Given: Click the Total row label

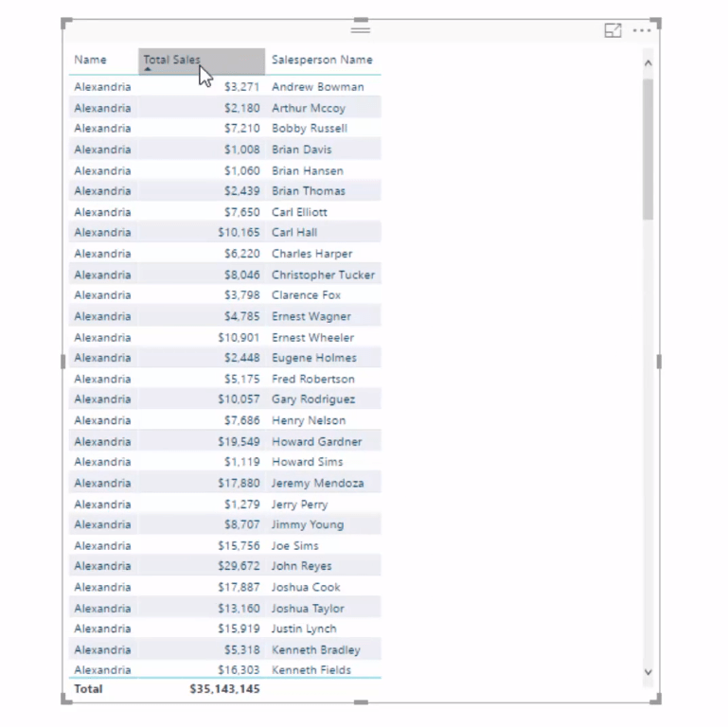Looking at the screenshot, I should pyautogui.click(x=88, y=689).
